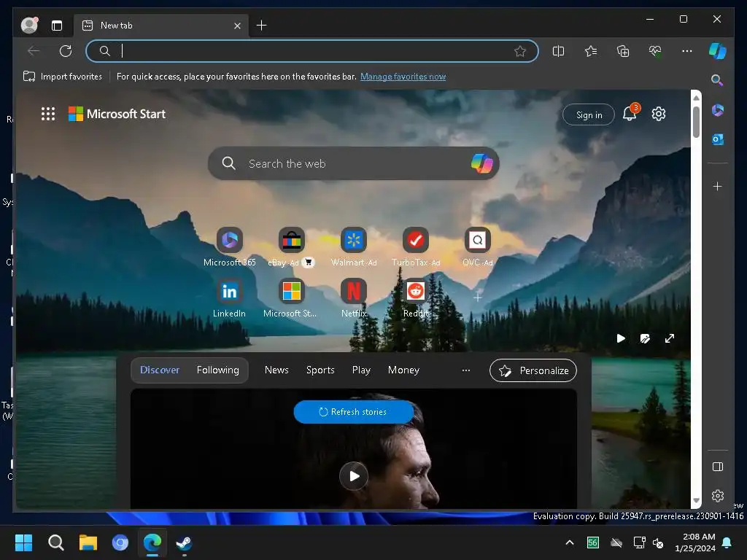Expand the background to full view
The width and height of the screenshot is (747, 560).
670,338
